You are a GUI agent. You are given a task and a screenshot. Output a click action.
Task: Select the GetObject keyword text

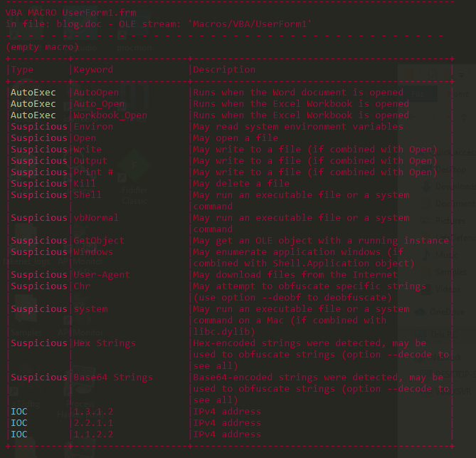(x=99, y=241)
